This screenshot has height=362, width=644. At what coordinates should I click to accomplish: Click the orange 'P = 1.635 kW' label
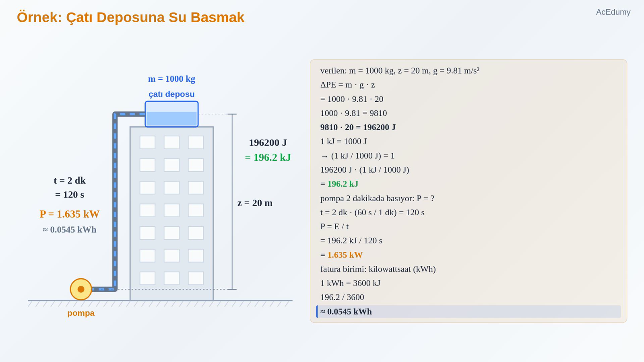[70, 214]
